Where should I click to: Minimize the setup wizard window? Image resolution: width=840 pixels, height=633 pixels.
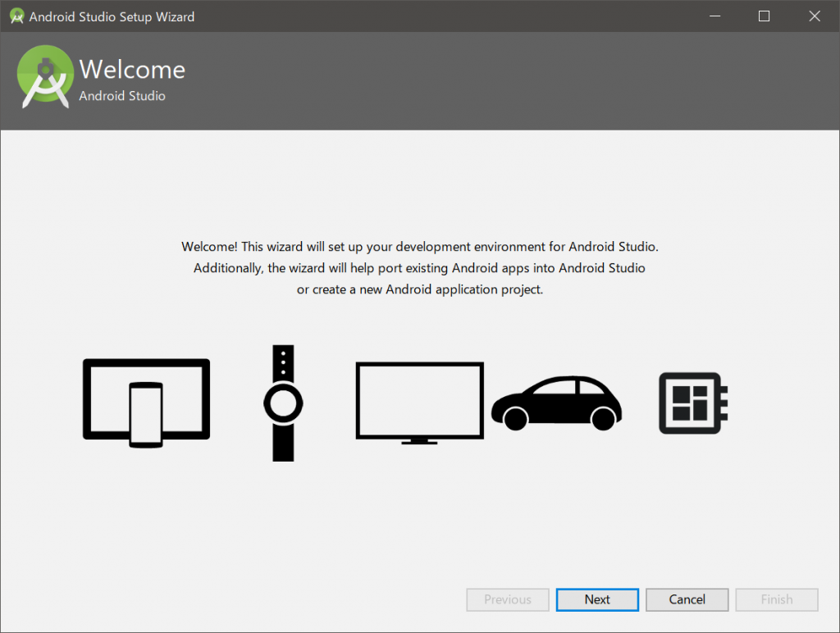tap(714, 16)
